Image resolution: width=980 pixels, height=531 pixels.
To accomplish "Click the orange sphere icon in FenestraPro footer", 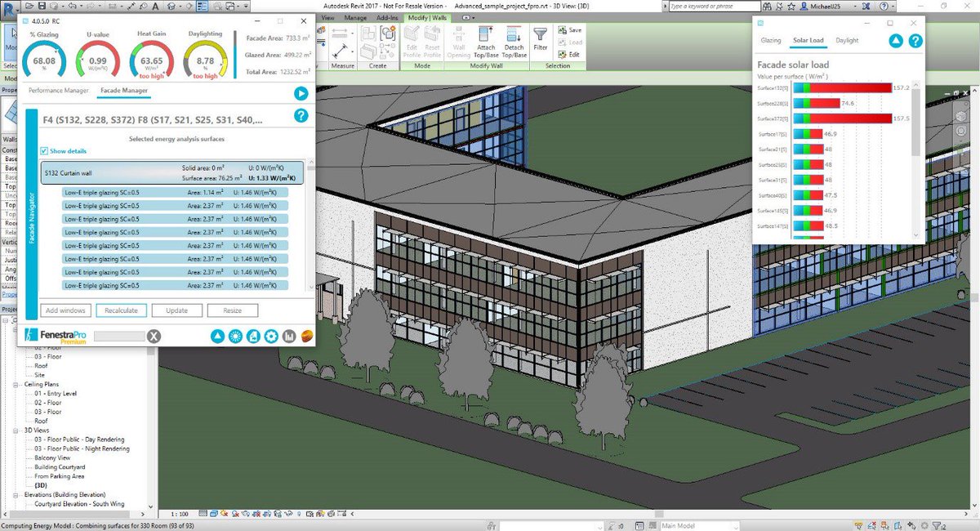I will point(307,336).
